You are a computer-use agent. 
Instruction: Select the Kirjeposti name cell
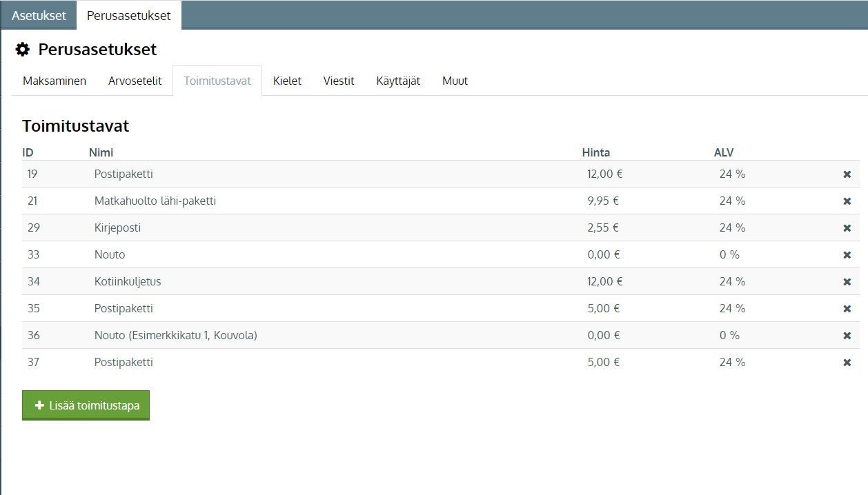pos(117,228)
